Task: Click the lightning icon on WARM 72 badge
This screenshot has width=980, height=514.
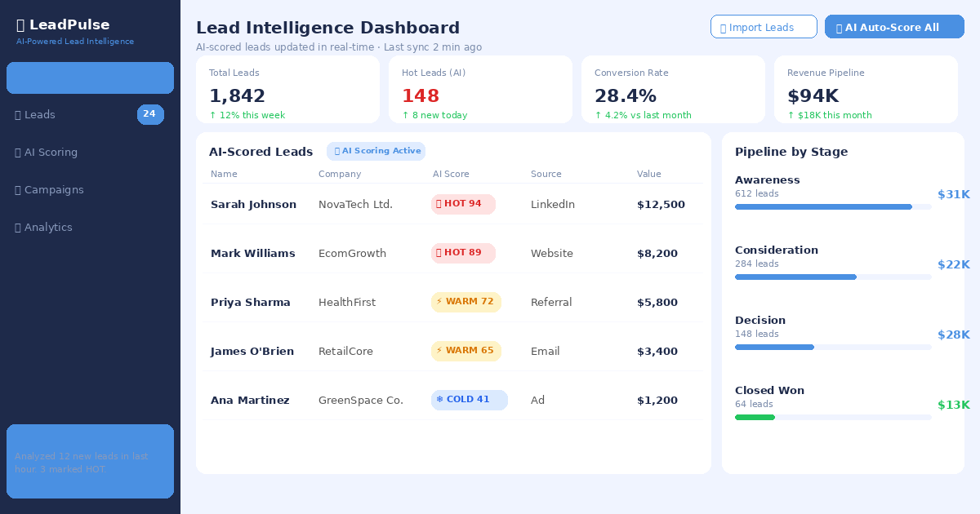Action: tap(439, 302)
